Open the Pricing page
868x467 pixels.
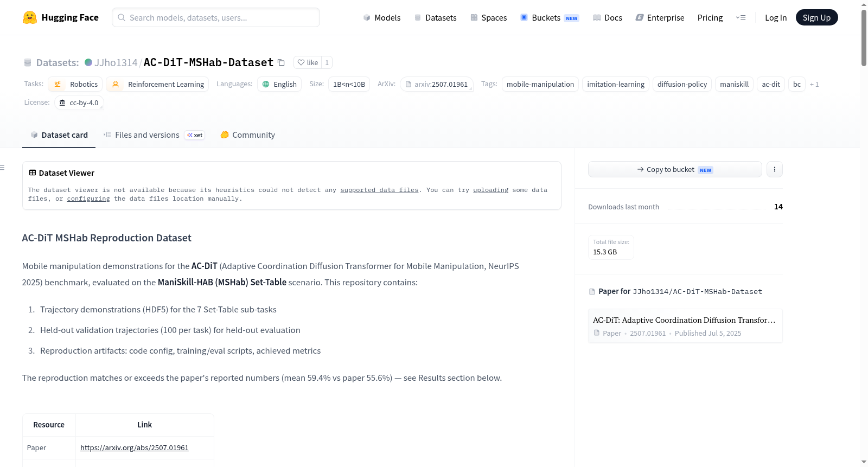click(x=710, y=17)
